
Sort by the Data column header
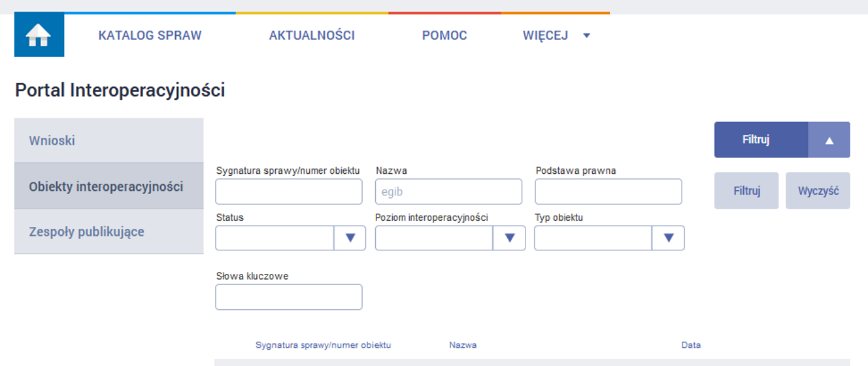click(691, 345)
